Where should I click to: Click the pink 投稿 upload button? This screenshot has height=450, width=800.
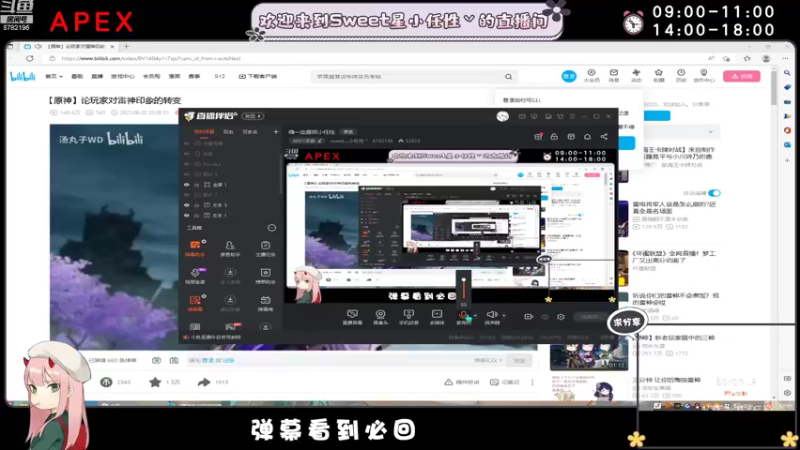742,76
